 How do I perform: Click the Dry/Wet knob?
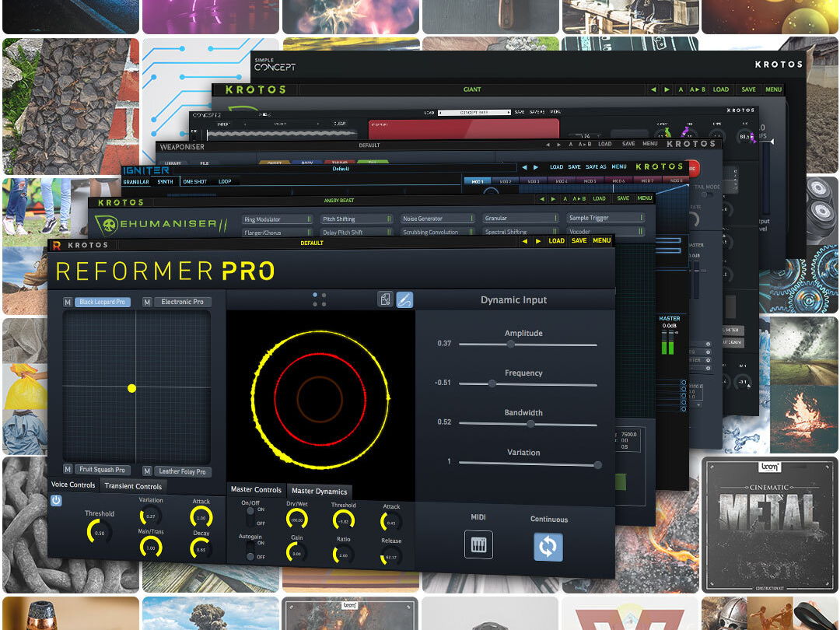click(296, 519)
